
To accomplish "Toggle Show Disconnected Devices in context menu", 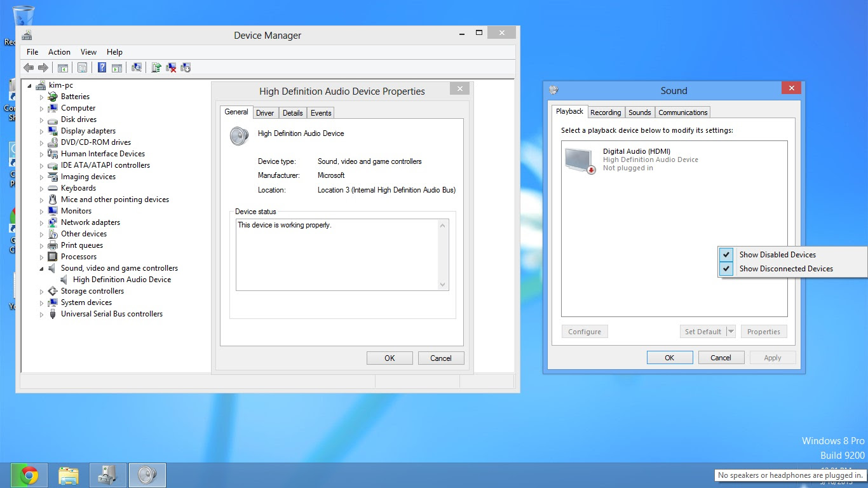I will pos(792,269).
